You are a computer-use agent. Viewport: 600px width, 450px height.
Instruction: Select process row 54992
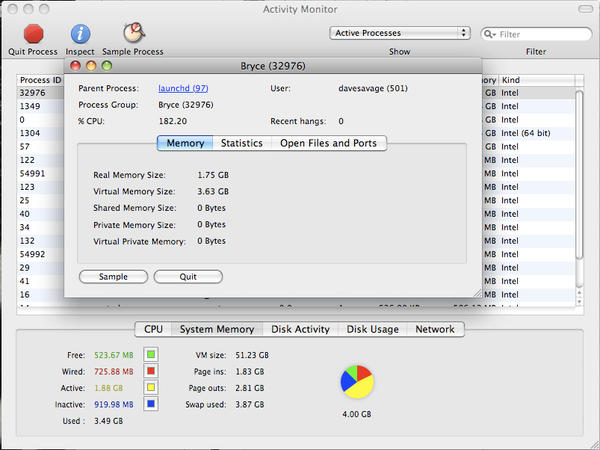(x=41, y=254)
